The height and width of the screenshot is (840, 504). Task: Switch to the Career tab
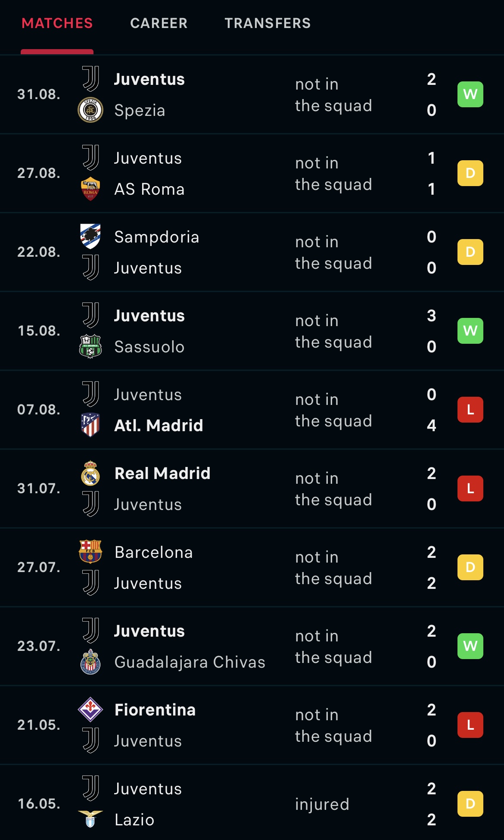pos(159,23)
